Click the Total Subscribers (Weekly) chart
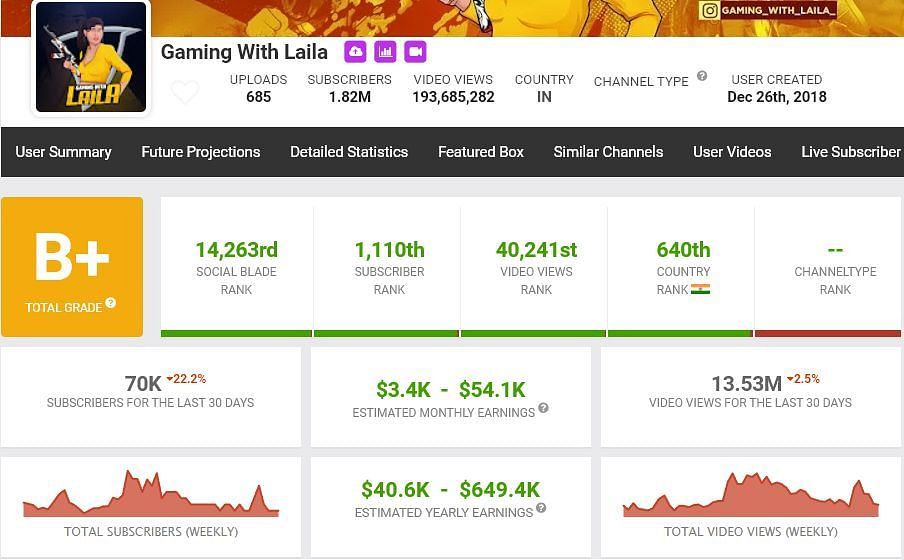Image resolution: width=904 pixels, height=560 pixels. point(150,494)
